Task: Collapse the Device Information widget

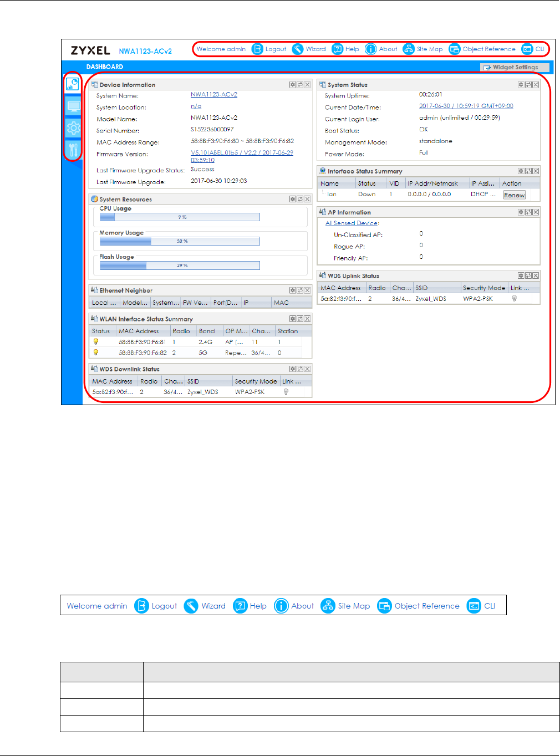Action: point(293,85)
